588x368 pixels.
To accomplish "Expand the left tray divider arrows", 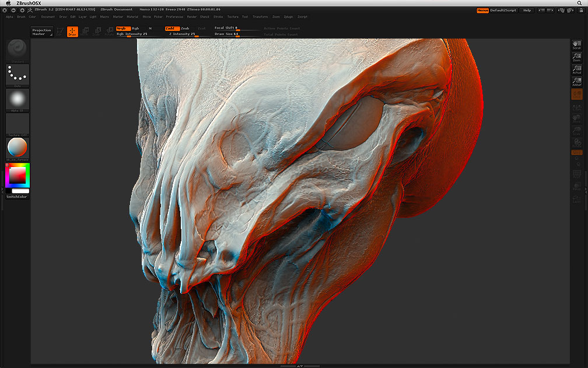I will click(2, 190).
